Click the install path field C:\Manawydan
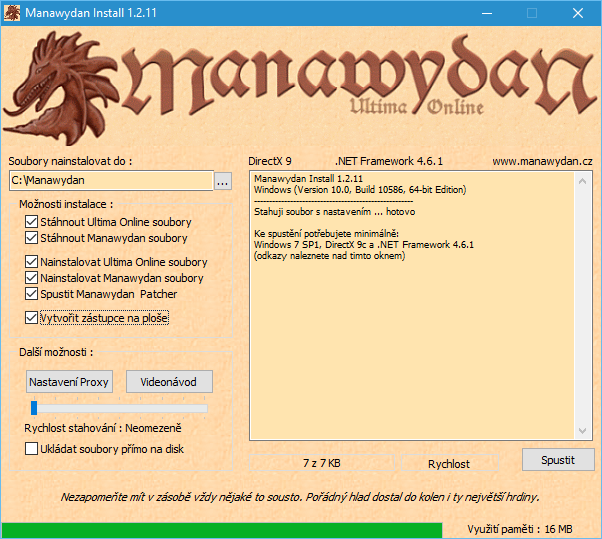 [x=111, y=180]
